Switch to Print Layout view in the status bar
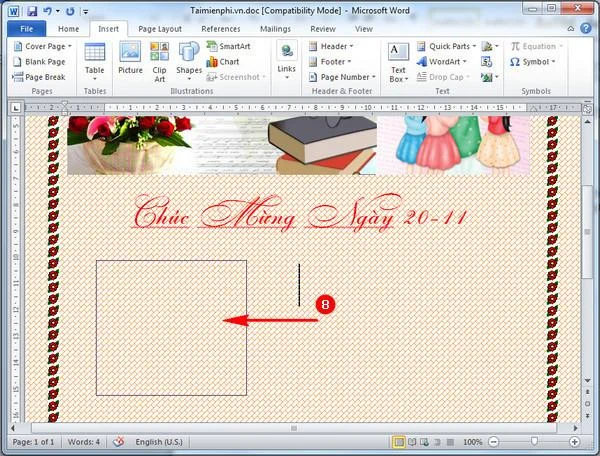Image resolution: width=600 pixels, height=456 pixels. pos(399,442)
